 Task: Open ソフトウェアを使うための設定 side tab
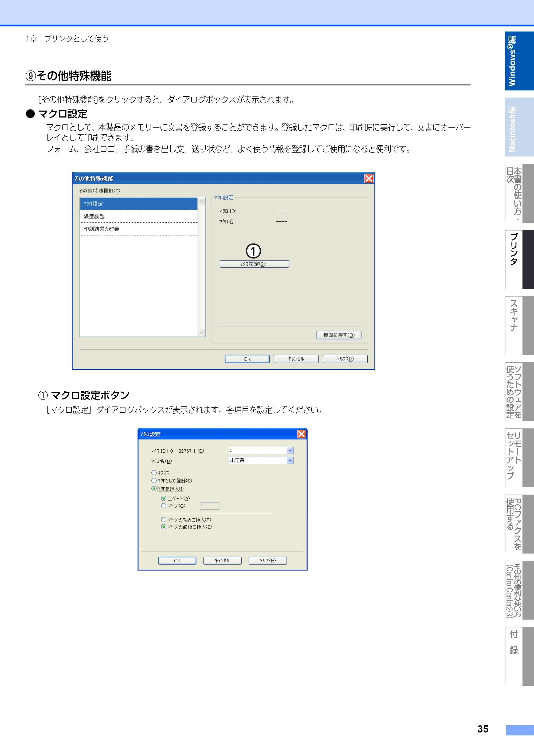coord(519,392)
